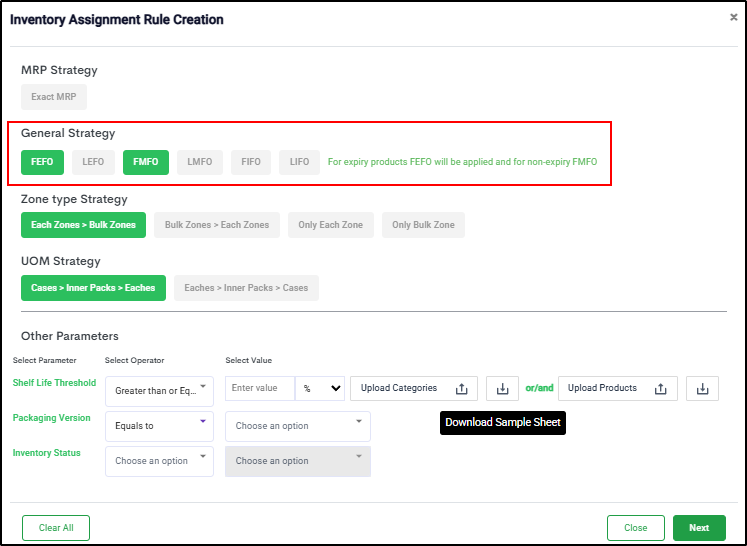Screen dimensions: 747x546
Task: Close the dialog using the X icon
Action: coord(733,18)
